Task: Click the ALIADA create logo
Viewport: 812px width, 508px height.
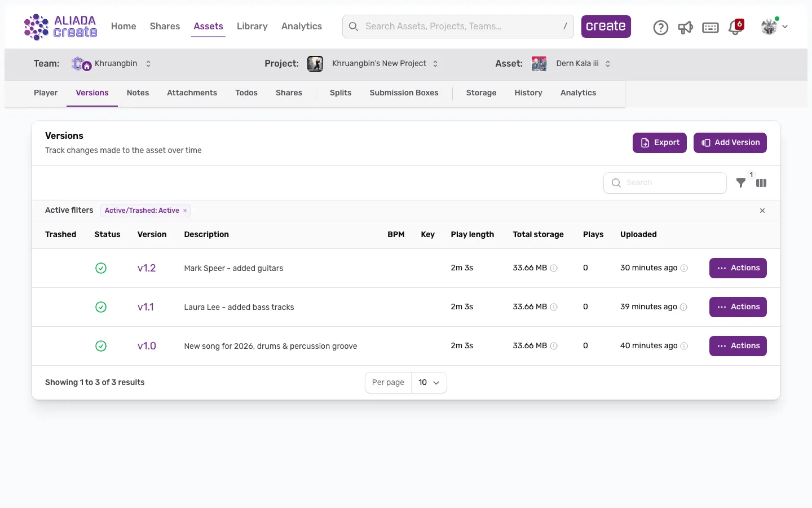Action: coord(60,27)
